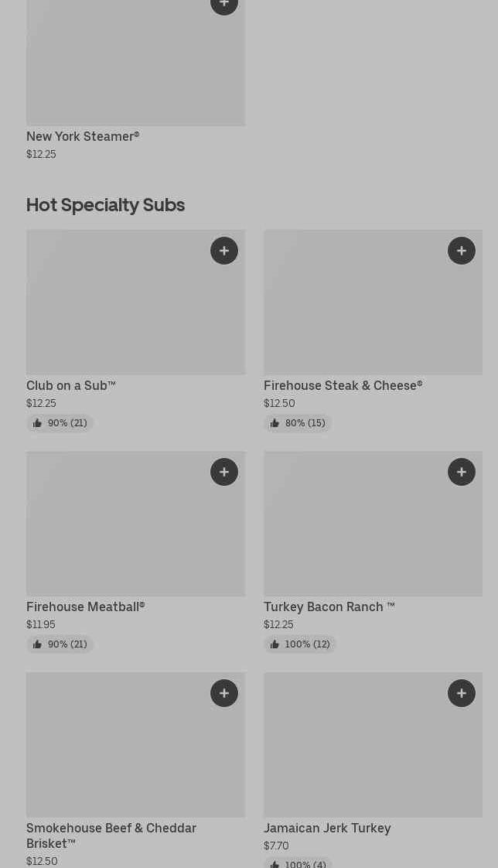Add Smokehouse Beef & Cheddar Brisket to cart
The height and width of the screenshot is (868, 498).
224,693
